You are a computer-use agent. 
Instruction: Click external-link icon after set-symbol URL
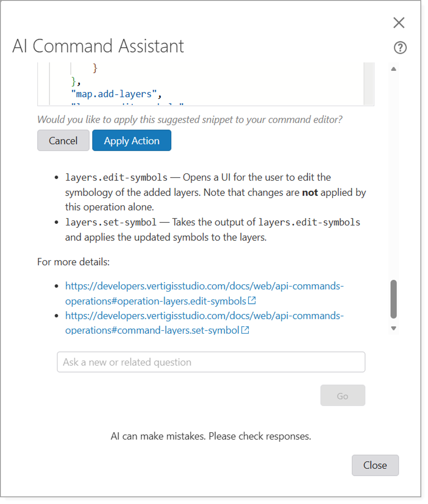245,330
